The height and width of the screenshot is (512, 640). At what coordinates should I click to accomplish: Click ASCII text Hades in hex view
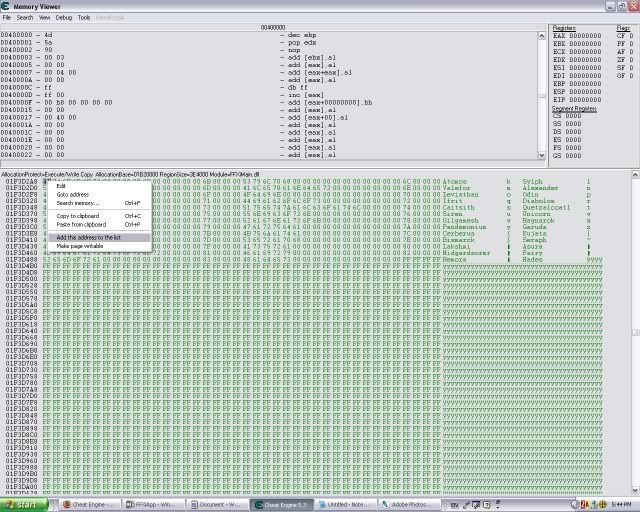click(532, 259)
